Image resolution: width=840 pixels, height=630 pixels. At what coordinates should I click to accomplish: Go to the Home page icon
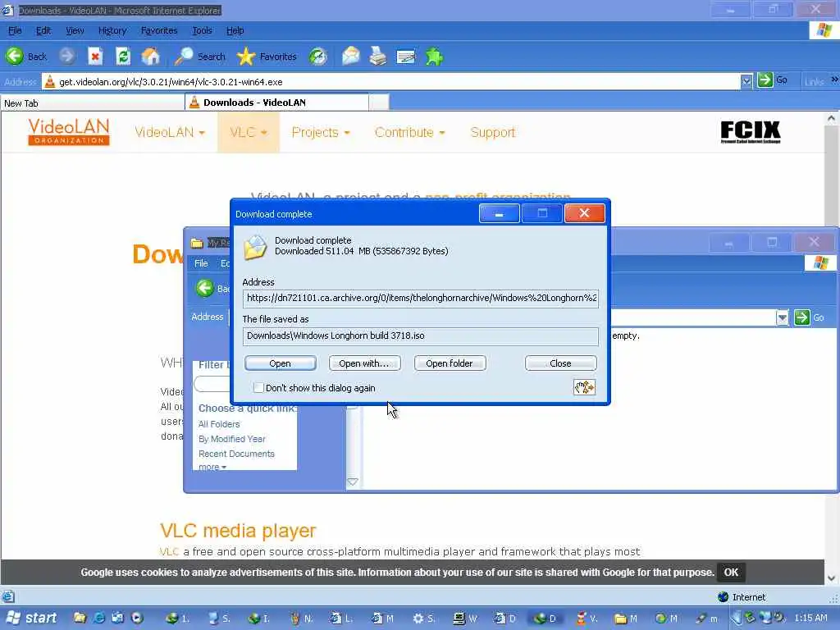click(151, 56)
